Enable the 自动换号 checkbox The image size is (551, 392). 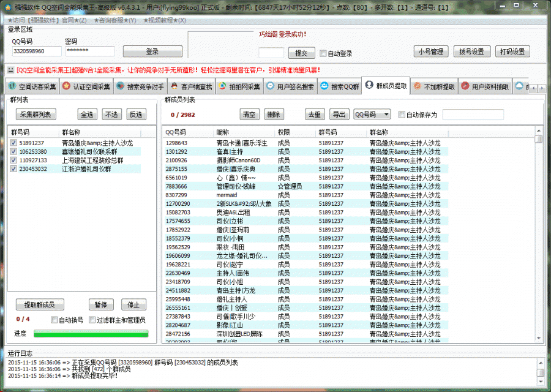pos(54,320)
